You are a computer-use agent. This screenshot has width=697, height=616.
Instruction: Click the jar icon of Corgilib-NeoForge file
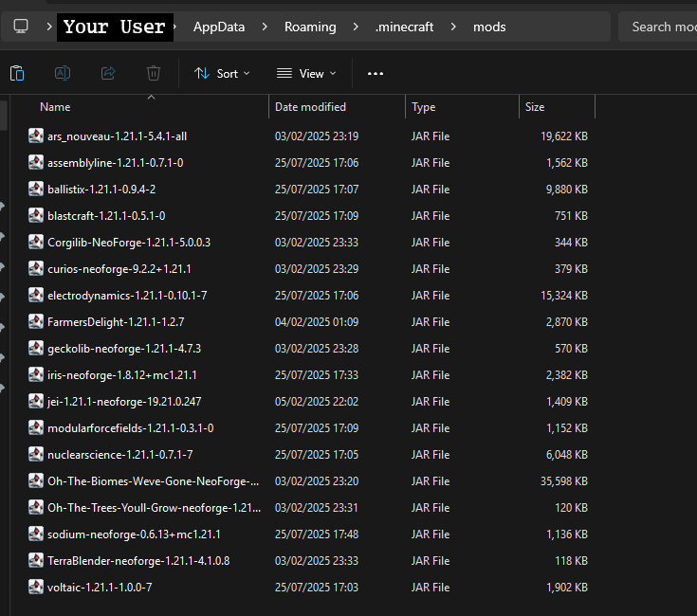point(36,242)
